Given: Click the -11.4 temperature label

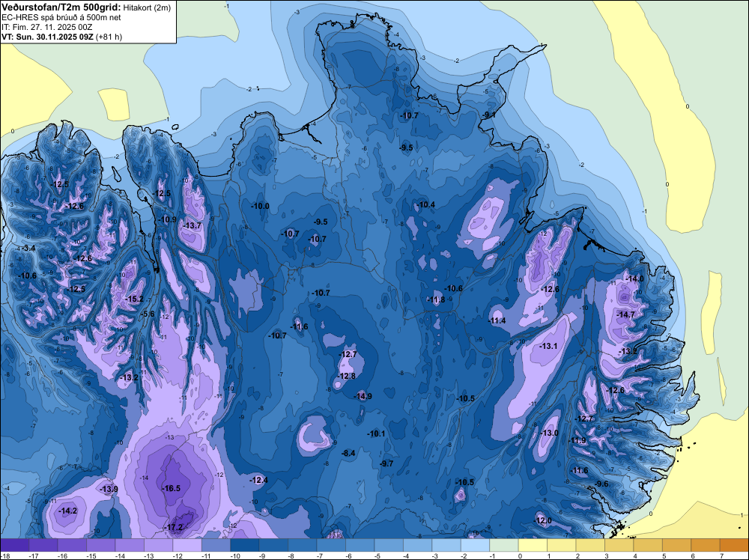Looking at the screenshot, I should [x=497, y=320].
